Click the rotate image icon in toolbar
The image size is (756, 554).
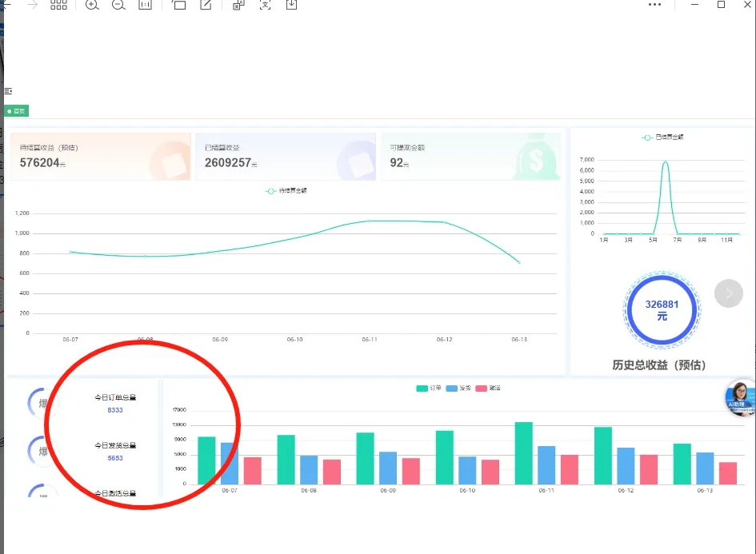click(x=179, y=5)
